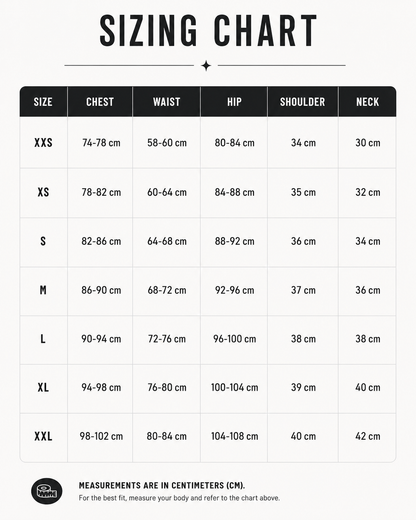This screenshot has width=416, height=520.
Task: Click the 74-78 cm chest cell
Action: pyautogui.click(x=101, y=143)
